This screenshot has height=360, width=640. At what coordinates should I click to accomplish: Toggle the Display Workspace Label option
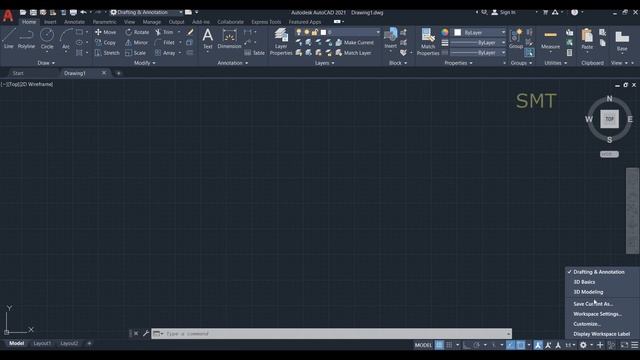602,334
